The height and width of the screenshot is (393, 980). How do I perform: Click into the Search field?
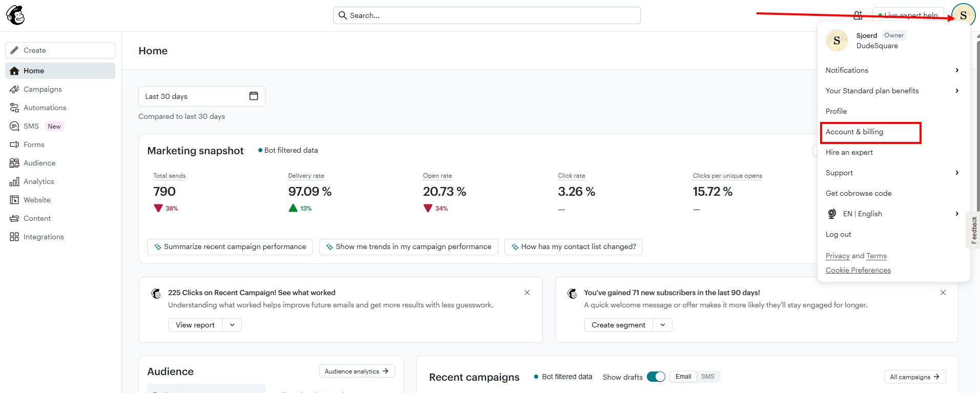(487, 15)
